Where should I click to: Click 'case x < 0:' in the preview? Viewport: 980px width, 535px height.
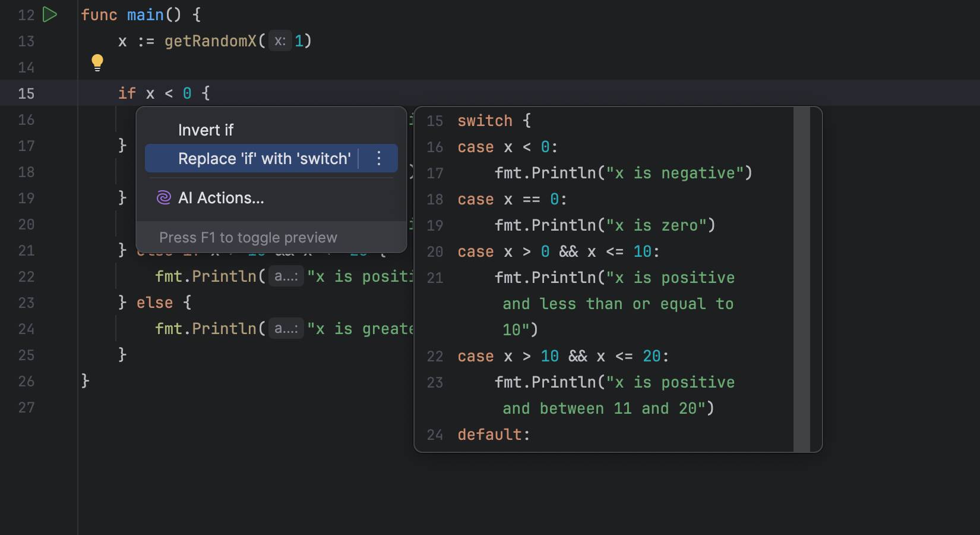508,147
